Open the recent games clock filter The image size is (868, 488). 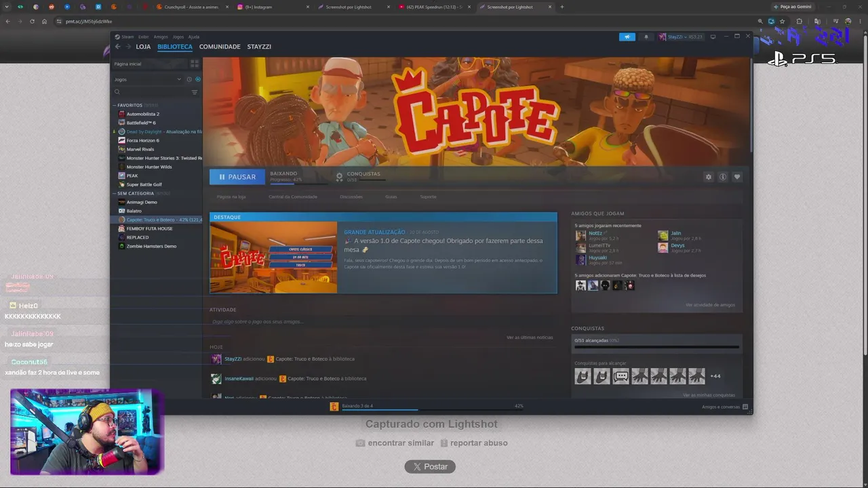(x=189, y=79)
